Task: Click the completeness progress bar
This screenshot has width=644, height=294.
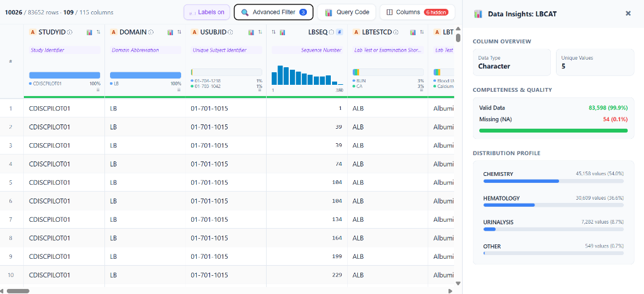Action: tap(553, 131)
